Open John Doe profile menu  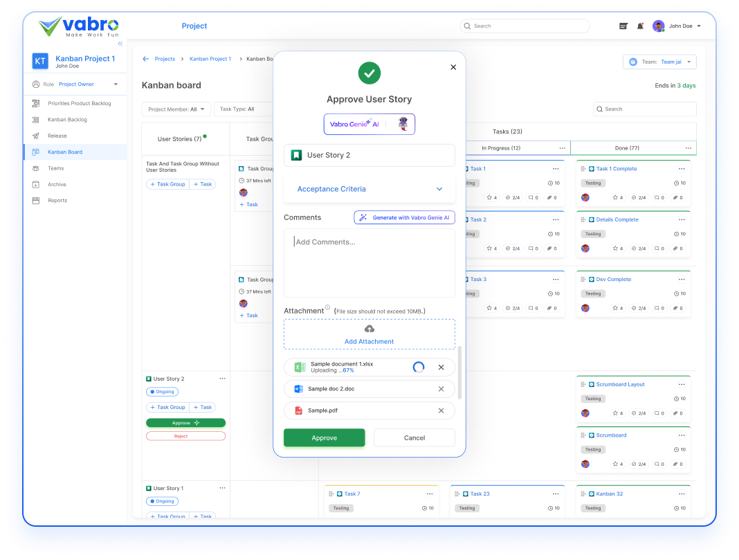677,26
